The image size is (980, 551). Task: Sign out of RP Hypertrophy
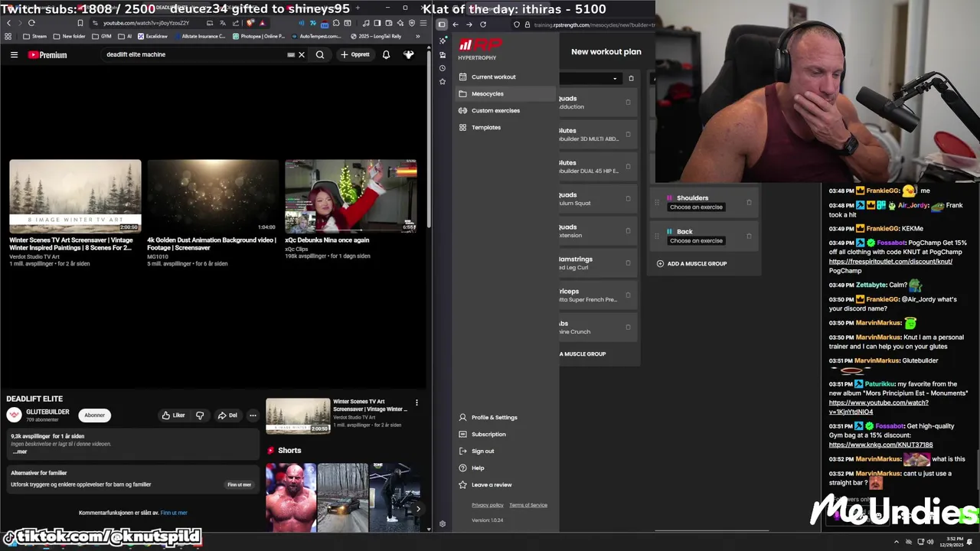tap(476, 451)
